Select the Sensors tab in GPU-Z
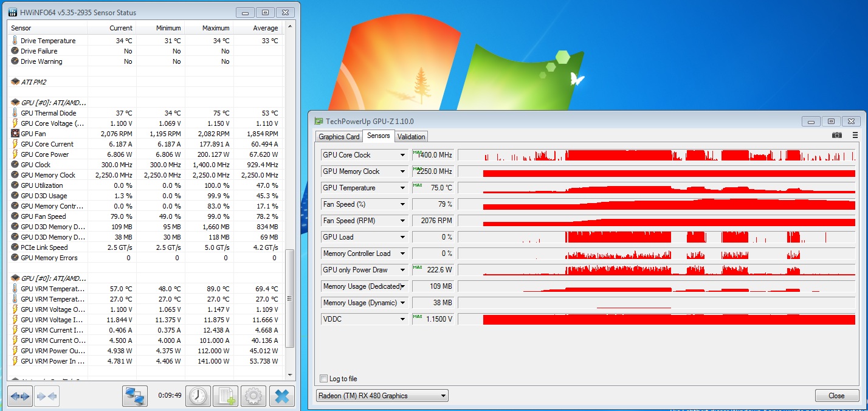The width and height of the screenshot is (868, 411). 379,136
